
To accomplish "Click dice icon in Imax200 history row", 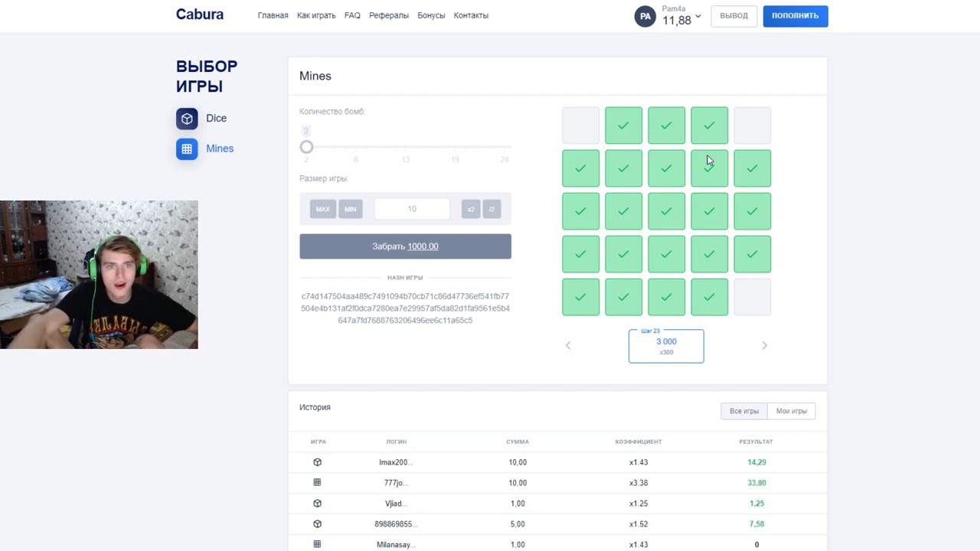I will click(318, 462).
